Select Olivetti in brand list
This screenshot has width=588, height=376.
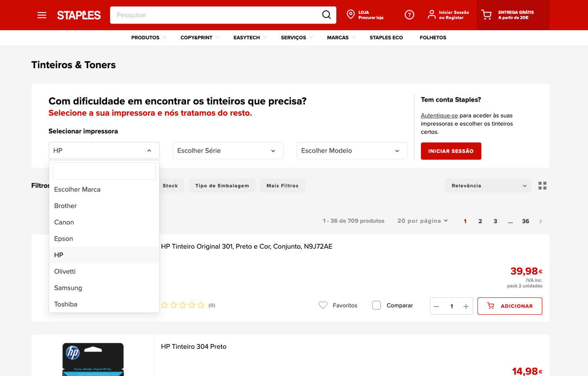(104, 271)
